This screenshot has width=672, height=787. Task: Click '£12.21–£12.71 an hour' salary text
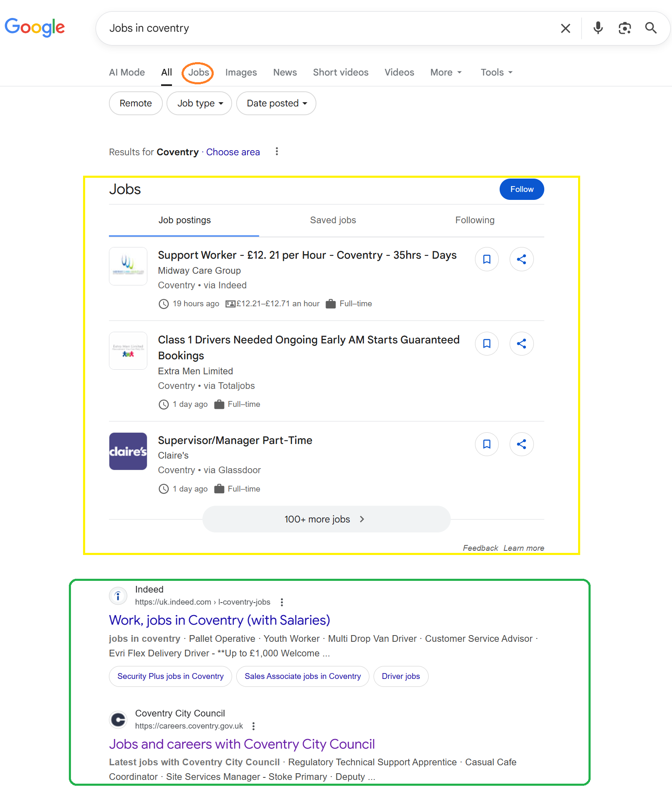[x=278, y=304]
